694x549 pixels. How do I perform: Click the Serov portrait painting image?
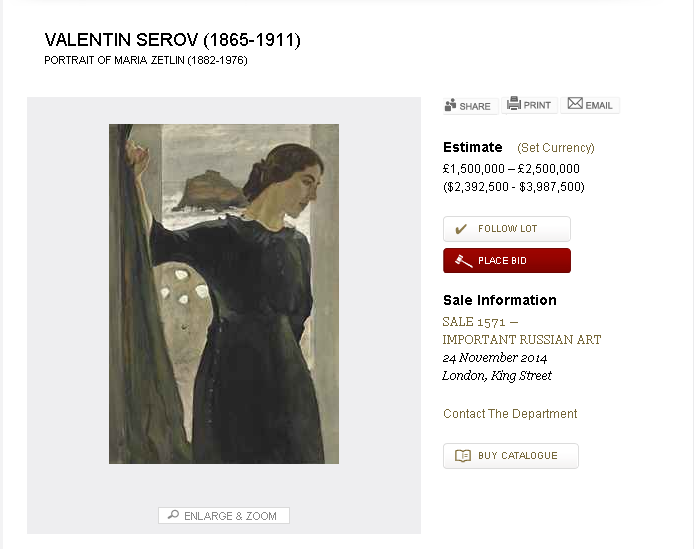pyautogui.click(x=224, y=294)
